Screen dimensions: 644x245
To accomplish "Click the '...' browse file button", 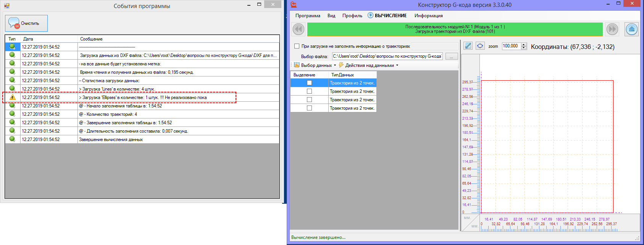I will [x=452, y=57].
